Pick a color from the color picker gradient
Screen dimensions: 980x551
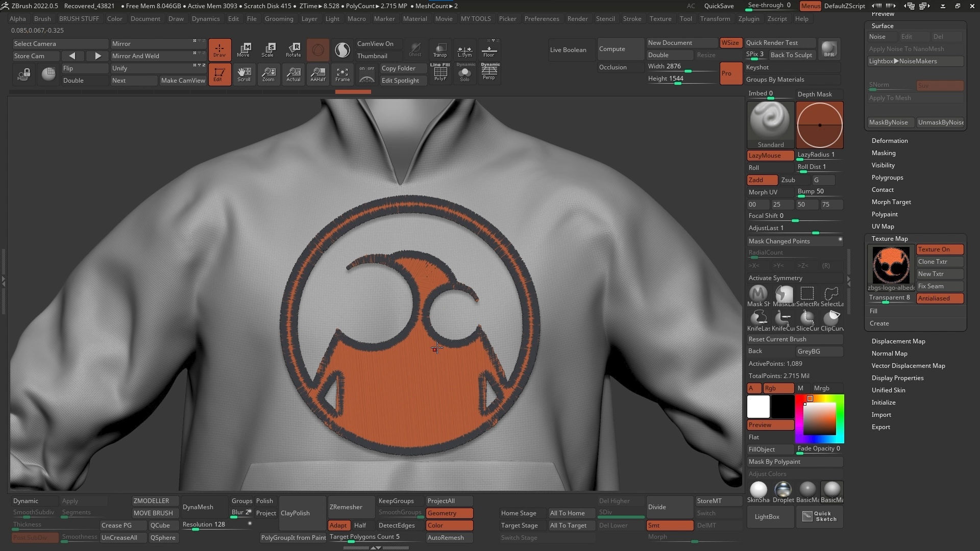[819, 418]
